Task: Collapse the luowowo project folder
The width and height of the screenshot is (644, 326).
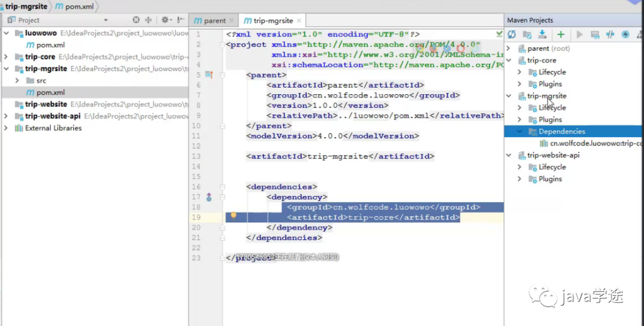Action: tap(6, 33)
